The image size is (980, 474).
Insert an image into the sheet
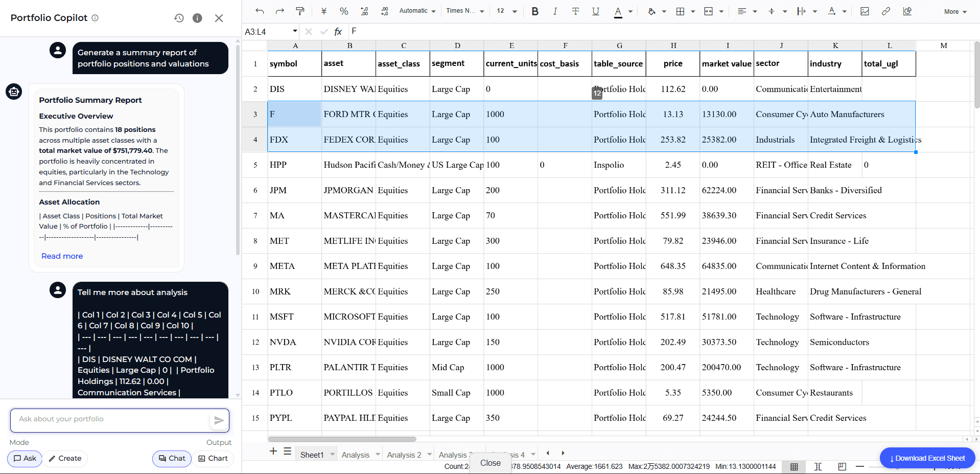pos(865,11)
